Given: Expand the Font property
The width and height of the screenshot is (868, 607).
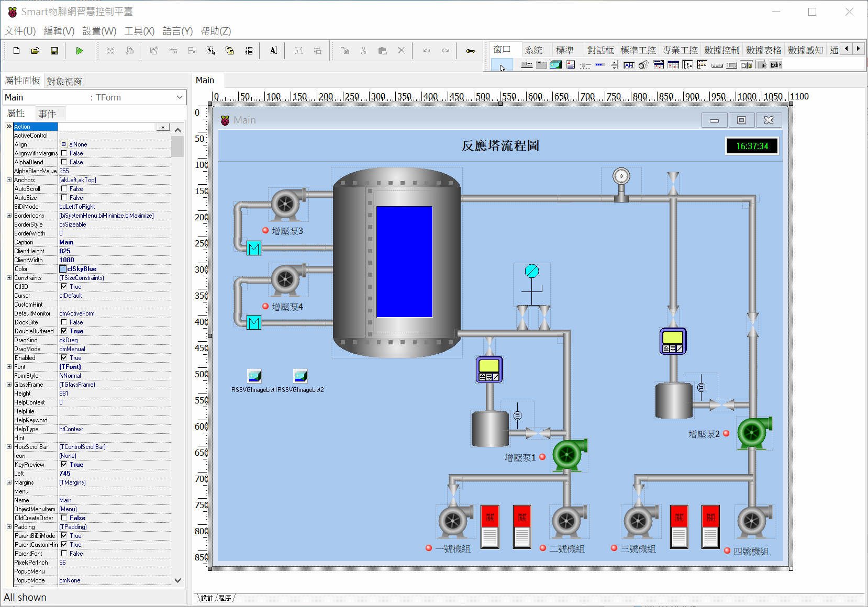Looking at the screenshot, I should point(9,367).
